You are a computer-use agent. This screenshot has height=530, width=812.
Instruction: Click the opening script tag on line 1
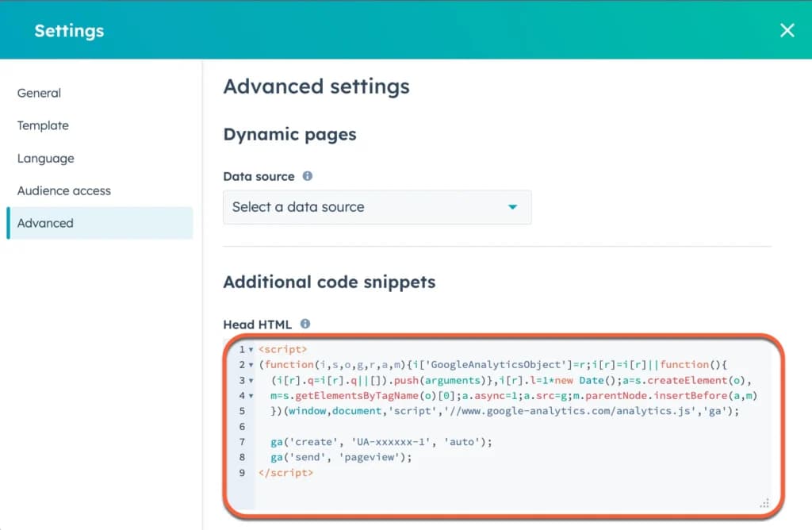tap(283, 349)
